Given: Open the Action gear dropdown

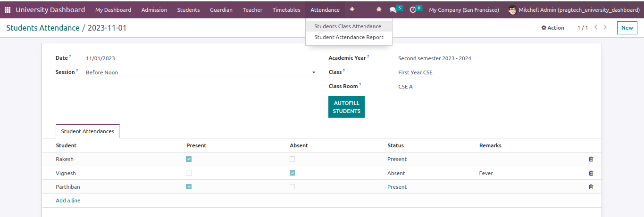Looking at the screenshot, I should pyautogui.click(x=552, y=28).
